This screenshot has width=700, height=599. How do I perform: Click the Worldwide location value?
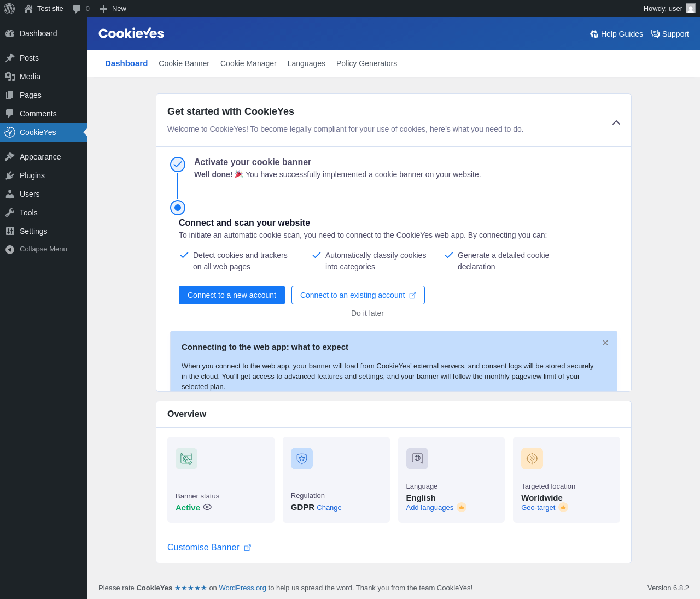point(542,498)
